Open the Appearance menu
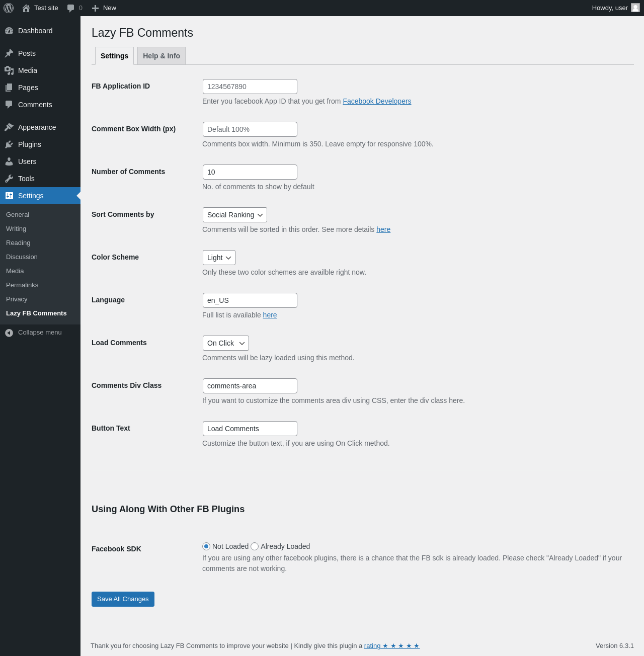Image resolution: width=644 pixels, height=656 pixels. coord(40,127)
